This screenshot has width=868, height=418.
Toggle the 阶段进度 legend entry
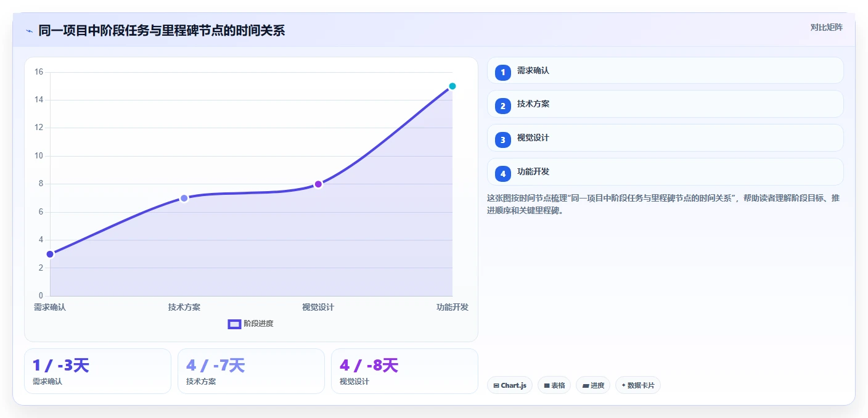pyautogui.click(x=250, y=324)
